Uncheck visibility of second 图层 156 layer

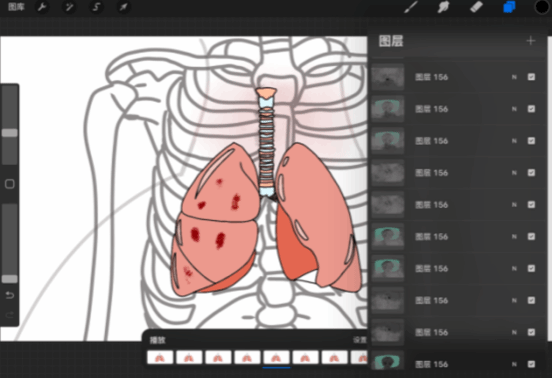tap(531, 109)
